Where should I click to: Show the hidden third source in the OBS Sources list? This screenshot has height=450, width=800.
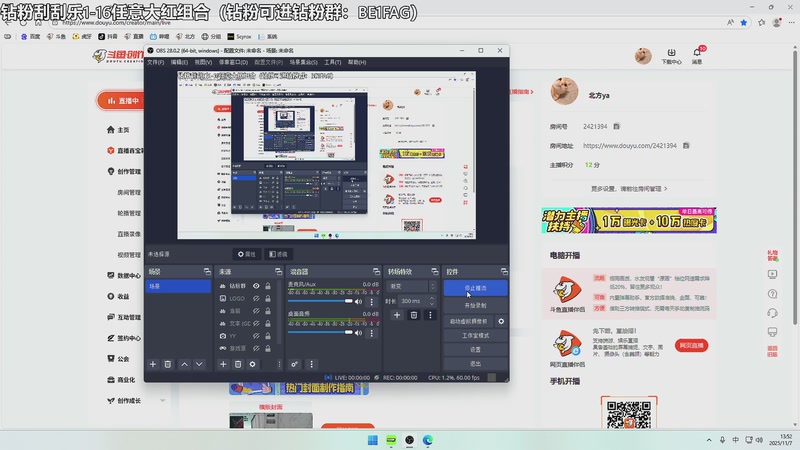pos(256,311)
